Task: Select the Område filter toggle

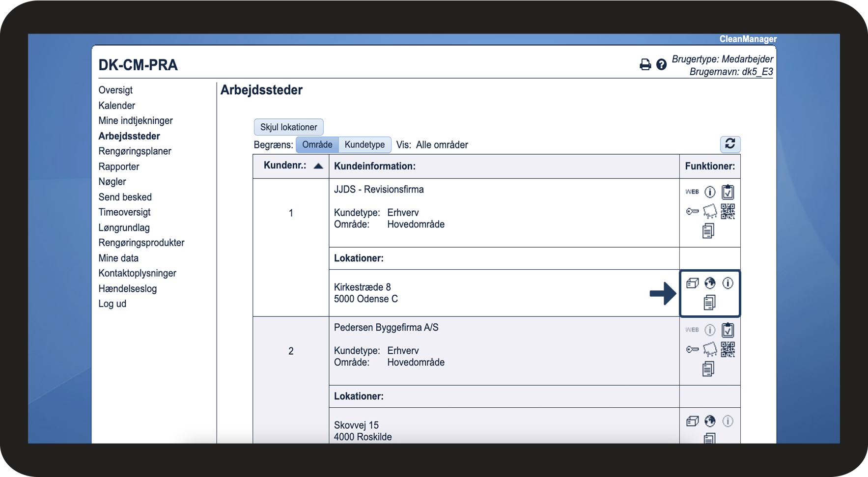Action: click(317, 144)
